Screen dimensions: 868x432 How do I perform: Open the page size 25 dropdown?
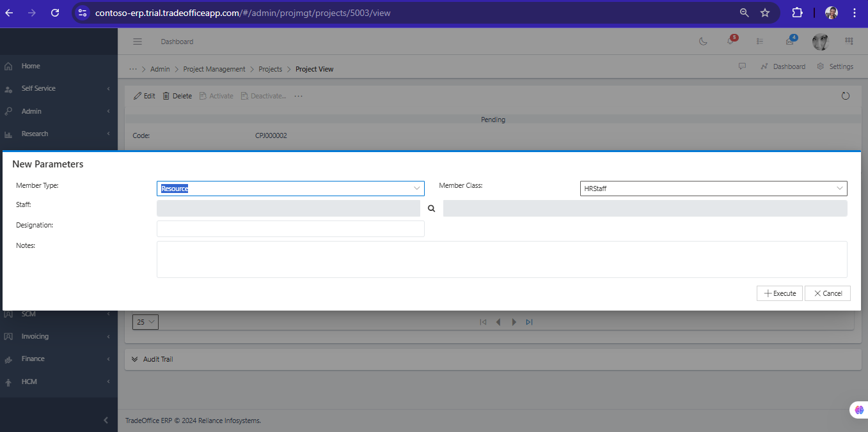[145, 322]
